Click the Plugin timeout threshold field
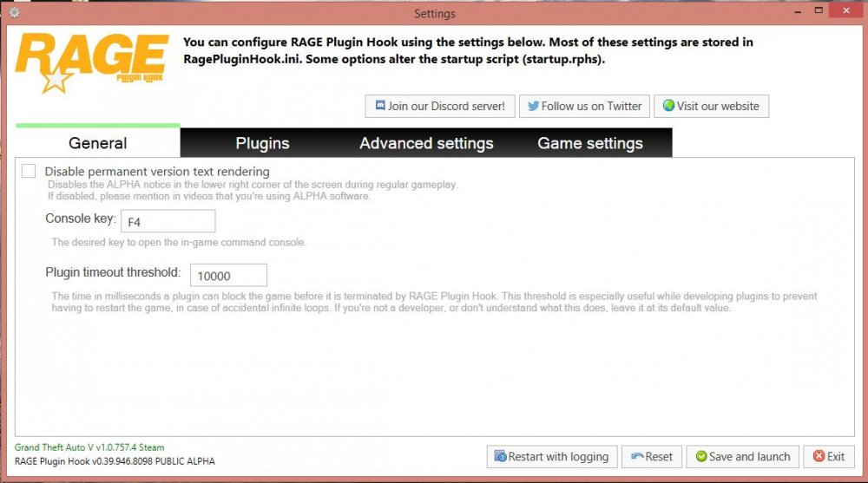The width and height of the screenshot is (868, 483). (x=228, y=276)
